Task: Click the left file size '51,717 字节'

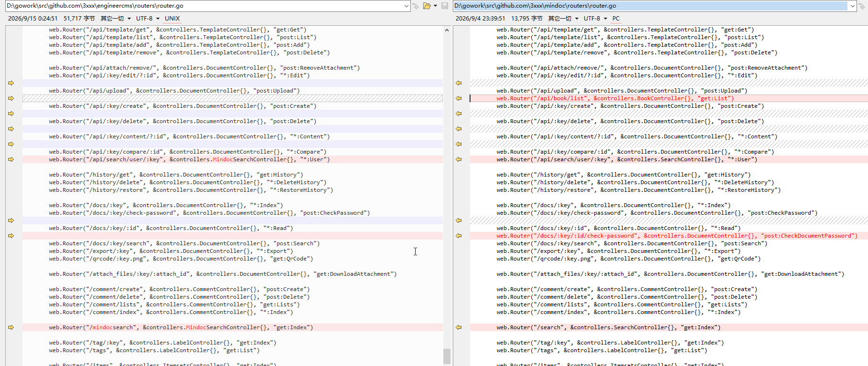Action: coord(79,19)
